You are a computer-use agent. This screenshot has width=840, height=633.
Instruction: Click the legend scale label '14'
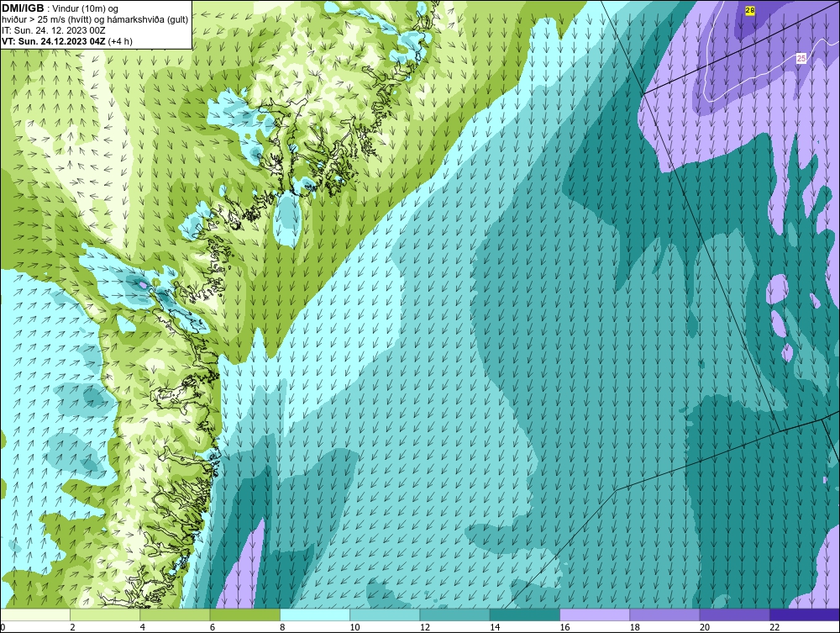pyautogui.click(x=495, y=628)
